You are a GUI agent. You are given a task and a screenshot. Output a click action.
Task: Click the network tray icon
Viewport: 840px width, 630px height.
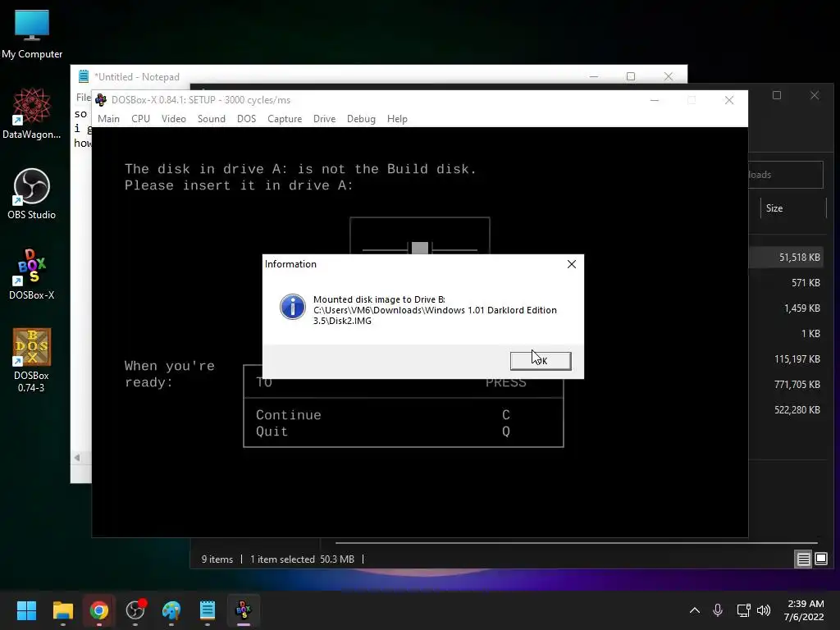[743, 610]
